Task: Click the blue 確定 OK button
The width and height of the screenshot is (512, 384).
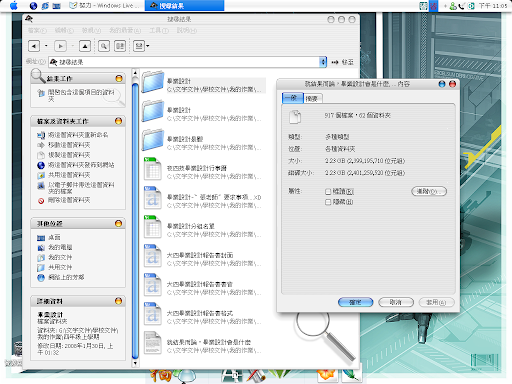Action: click(355, 302)
